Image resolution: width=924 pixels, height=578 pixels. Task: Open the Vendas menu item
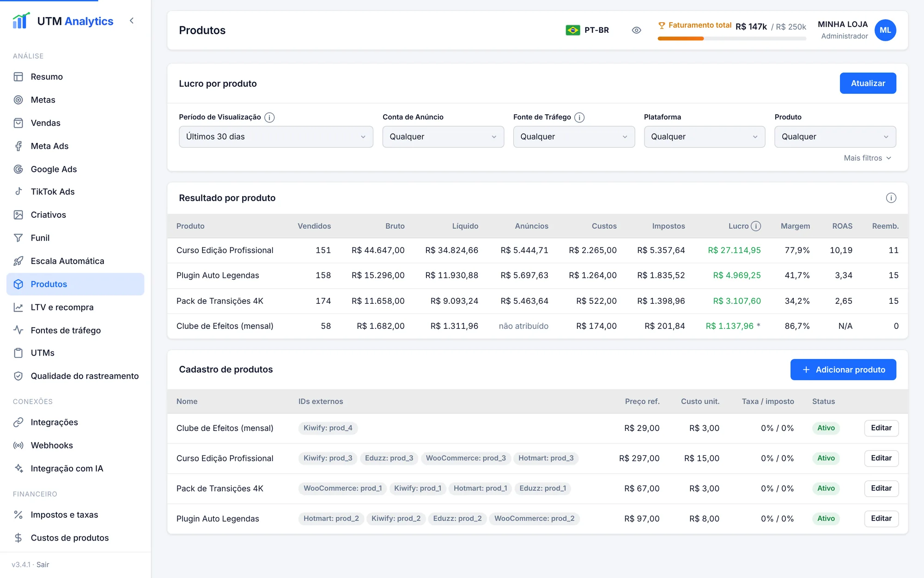(x=75, y=123)
